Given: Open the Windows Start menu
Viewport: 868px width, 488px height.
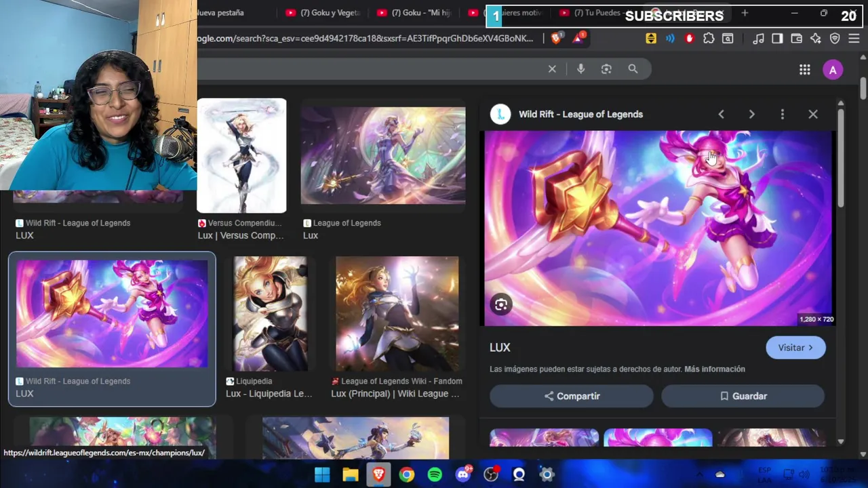Looking at the screenshot, I should pyautogui.click(x=322, y=474).
